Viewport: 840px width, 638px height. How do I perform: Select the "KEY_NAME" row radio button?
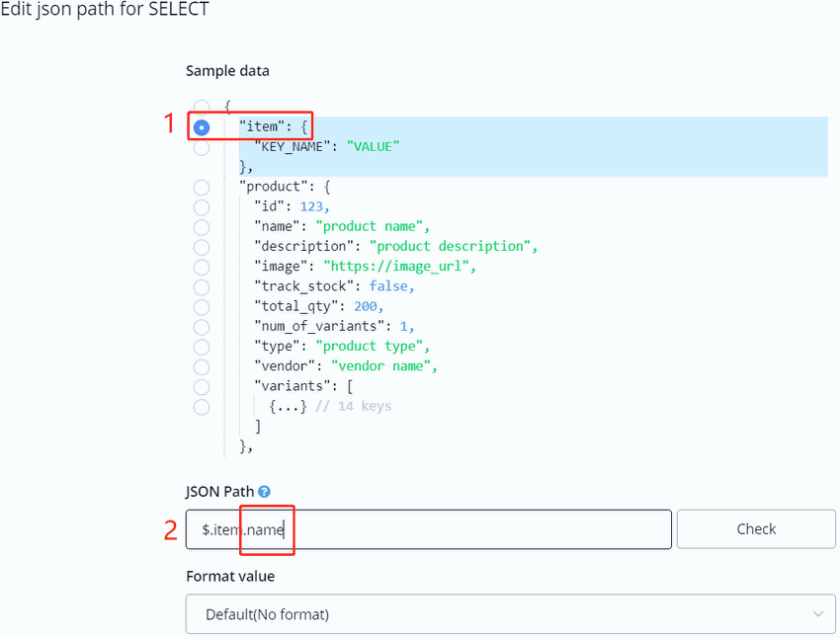[x=202, y=147]
